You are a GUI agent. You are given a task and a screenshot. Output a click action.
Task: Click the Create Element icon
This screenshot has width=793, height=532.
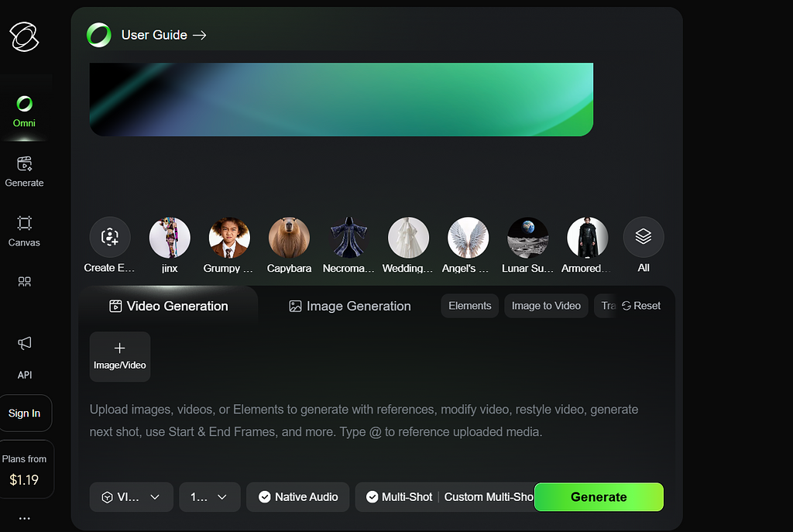[x=110, y=237]
